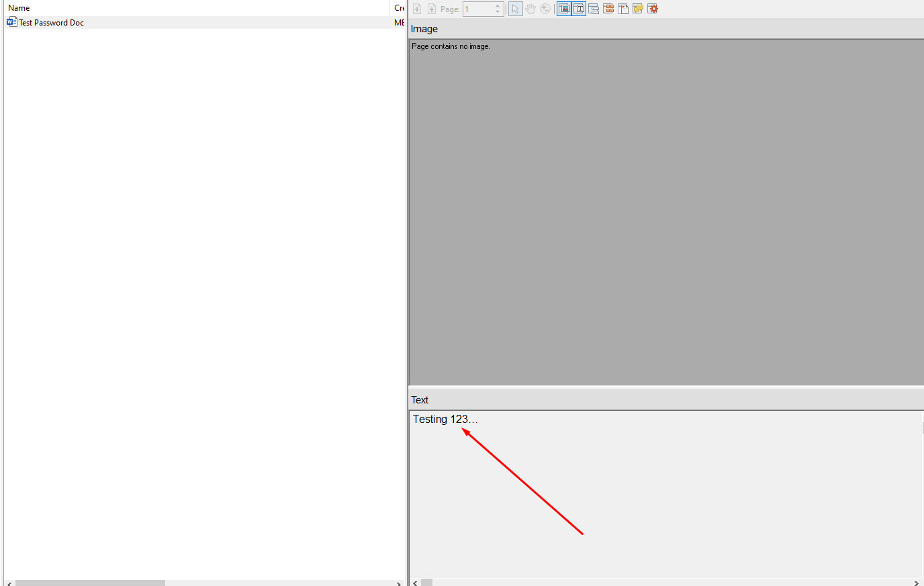Toggle the Image pane view button
Viewport: 924px width, 586px height.
[564, 9]
